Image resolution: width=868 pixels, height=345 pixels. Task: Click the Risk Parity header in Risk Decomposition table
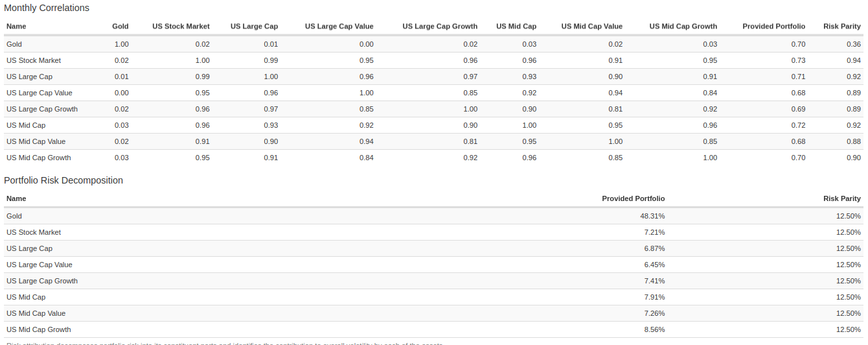click(x=841, y=198)
